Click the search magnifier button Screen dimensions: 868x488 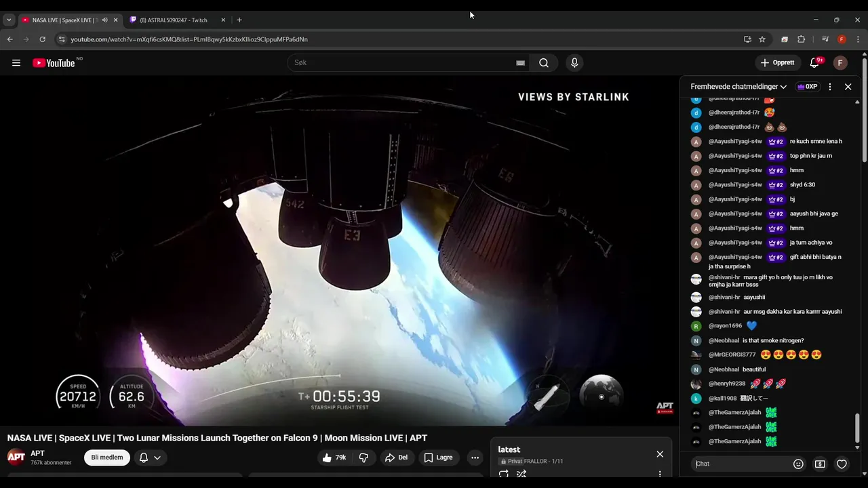coord(544,63)
